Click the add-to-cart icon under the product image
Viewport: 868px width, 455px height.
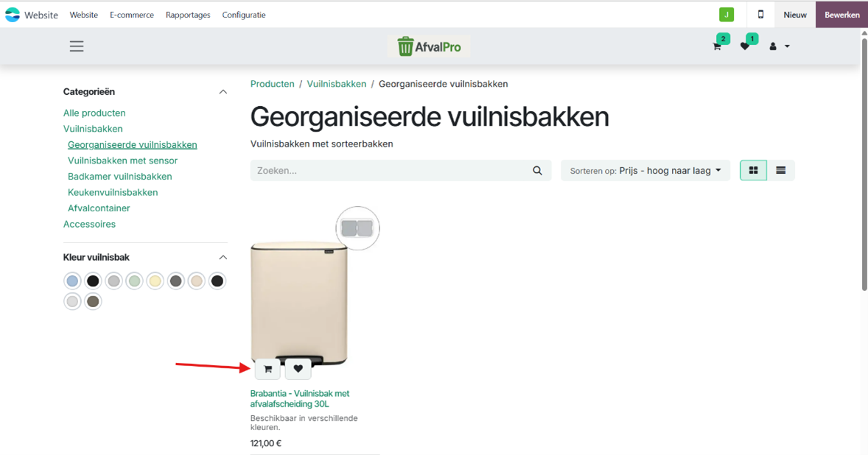[x=267, y=369]
